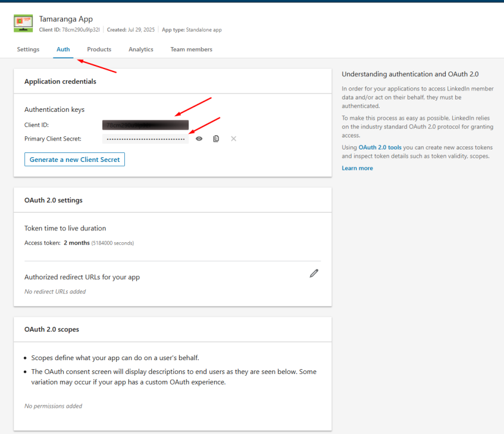Image resolution: width=504 pixels, height=434 pixels.
Task: Click Authorized redirect URLs for your app label
Action: coord(82,277)
